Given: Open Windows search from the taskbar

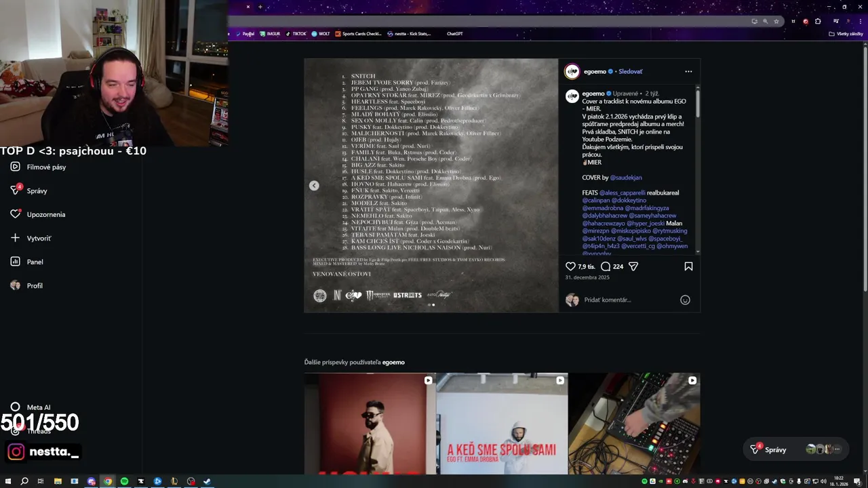Looking at the screenshot, I should [24, 481].
